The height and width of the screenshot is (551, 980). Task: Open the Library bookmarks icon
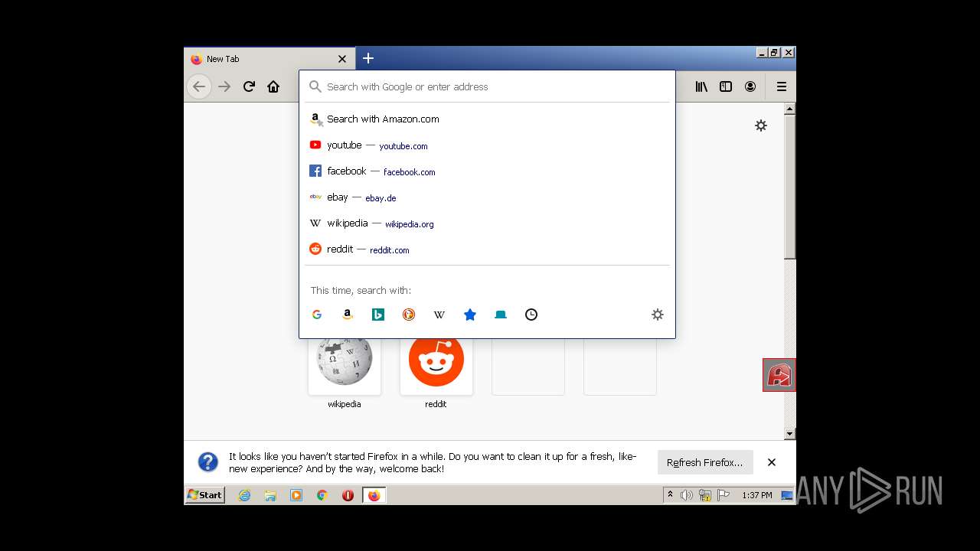701,86
